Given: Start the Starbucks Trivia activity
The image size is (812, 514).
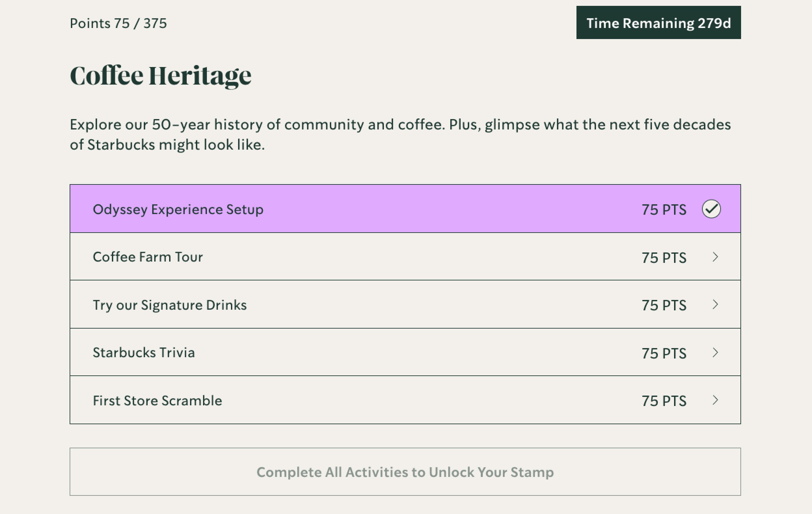Looking at the screenshot, I should click(x=144, y=353).
